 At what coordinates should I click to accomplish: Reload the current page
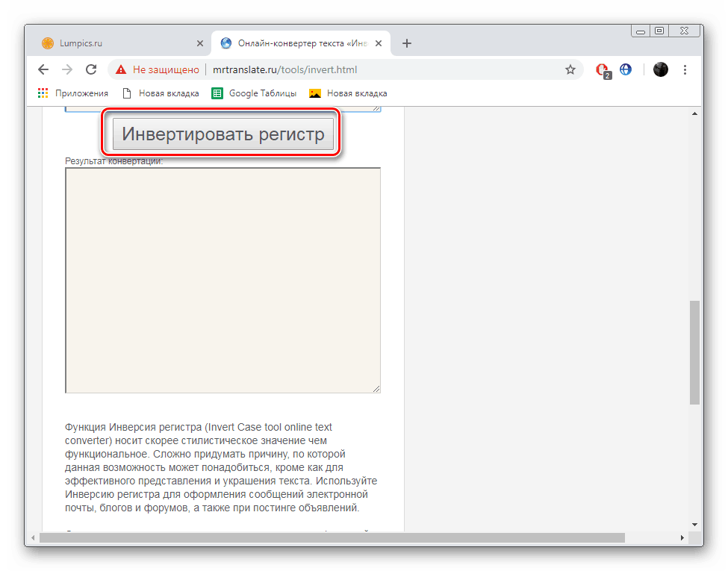click(x=91, y=69)
